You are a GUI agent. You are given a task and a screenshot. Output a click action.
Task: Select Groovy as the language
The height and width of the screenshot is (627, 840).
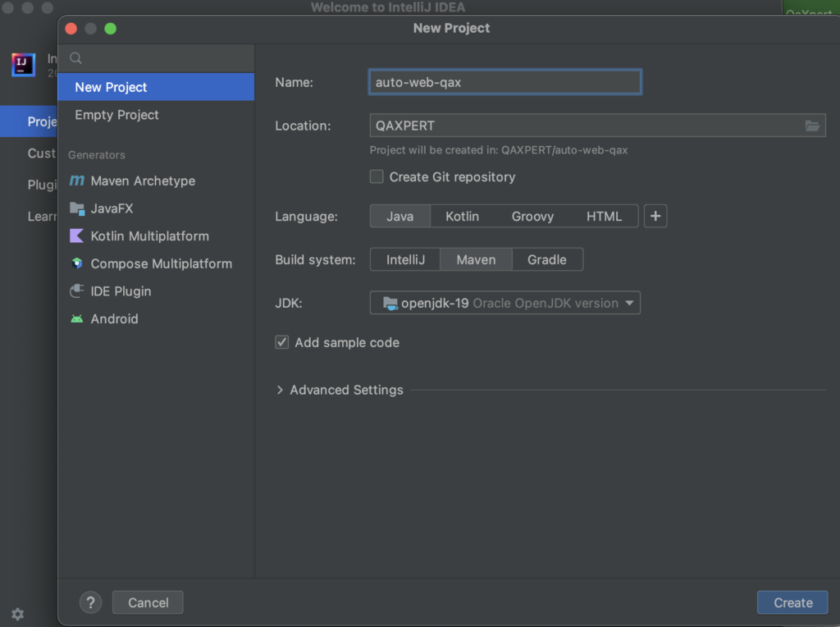[x=532, y=216]
